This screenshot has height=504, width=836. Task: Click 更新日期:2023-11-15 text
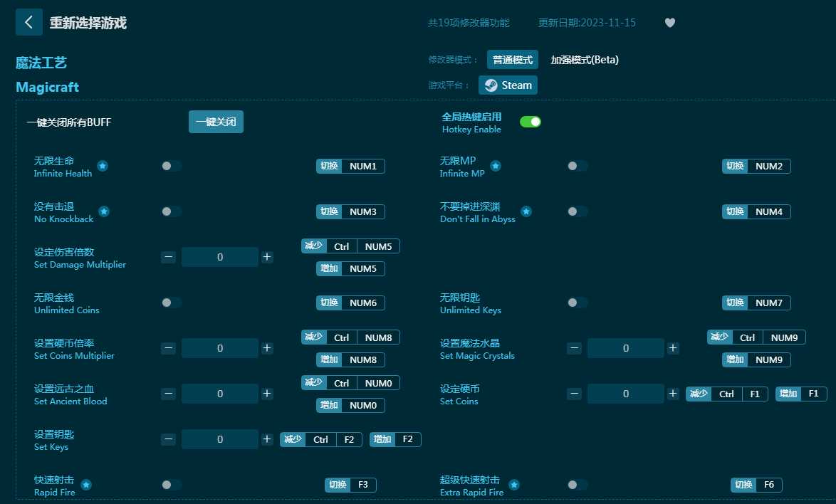coord(587,23)
